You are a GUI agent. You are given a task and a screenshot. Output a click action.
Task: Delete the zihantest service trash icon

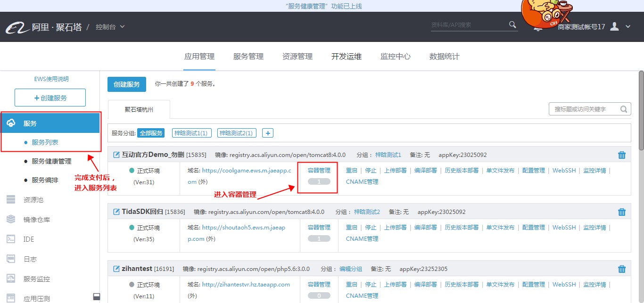(622, 269)
